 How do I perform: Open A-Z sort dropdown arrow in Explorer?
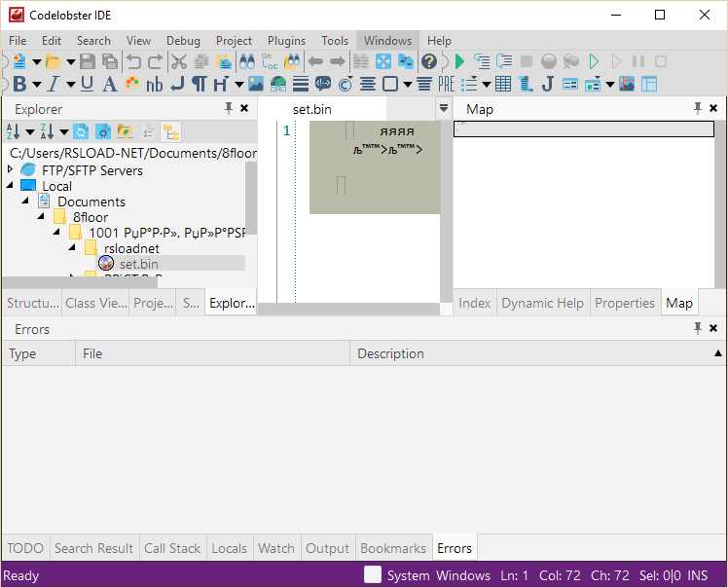[30, 131]
